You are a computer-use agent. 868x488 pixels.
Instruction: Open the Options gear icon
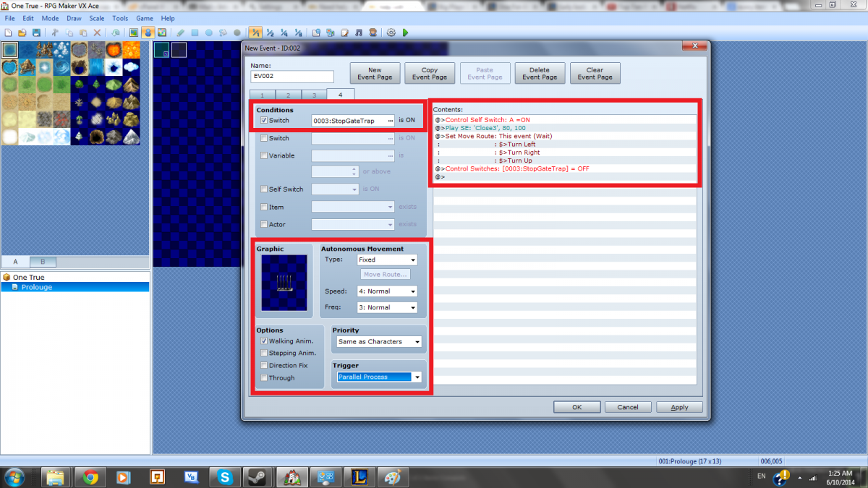(391, 33)
